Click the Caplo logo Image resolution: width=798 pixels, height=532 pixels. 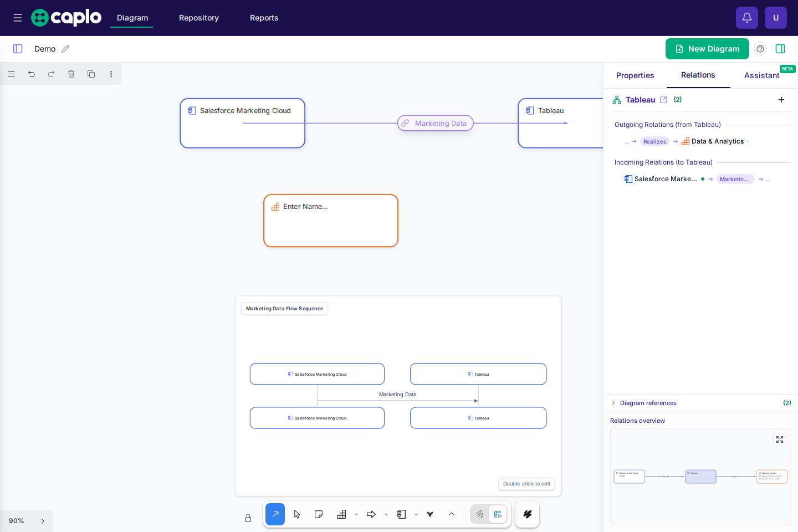[66, 18]
